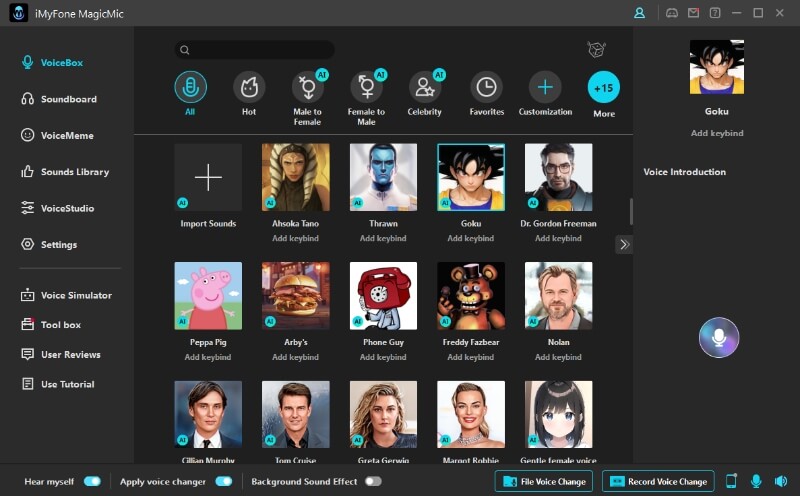Viewport: 800px width, 496px height.
Task: Select the Arby's voice thumbnail
Action: point(296,296)
